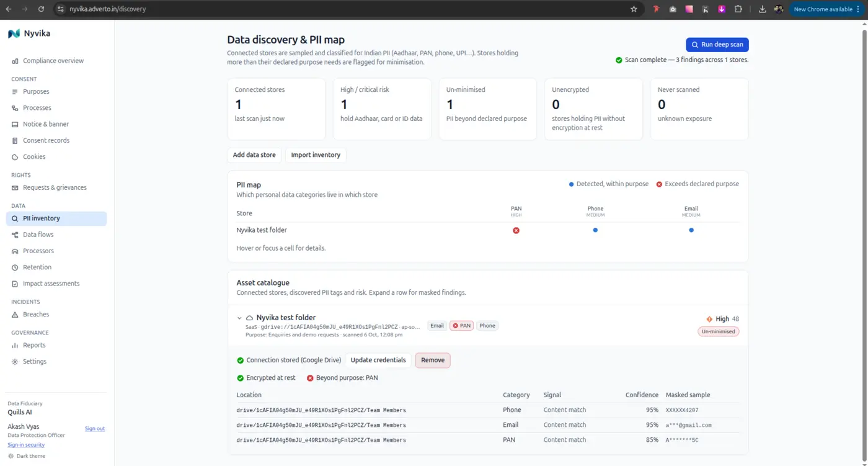Click the Nyvika logo icon

14,34
